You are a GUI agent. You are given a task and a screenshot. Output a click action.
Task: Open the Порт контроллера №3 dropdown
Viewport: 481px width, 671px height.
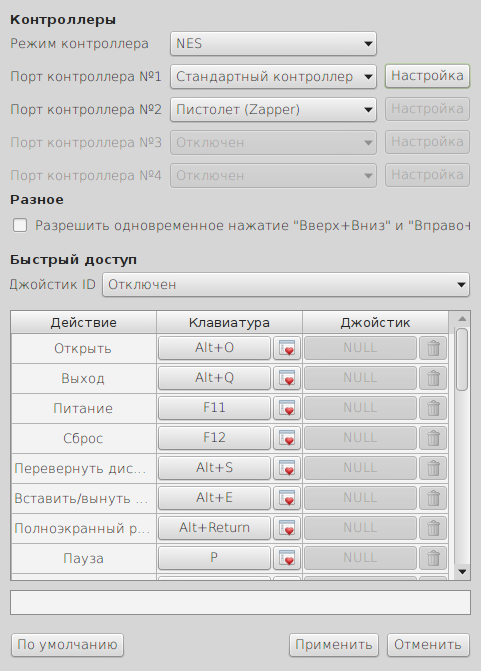pos(273,143)
